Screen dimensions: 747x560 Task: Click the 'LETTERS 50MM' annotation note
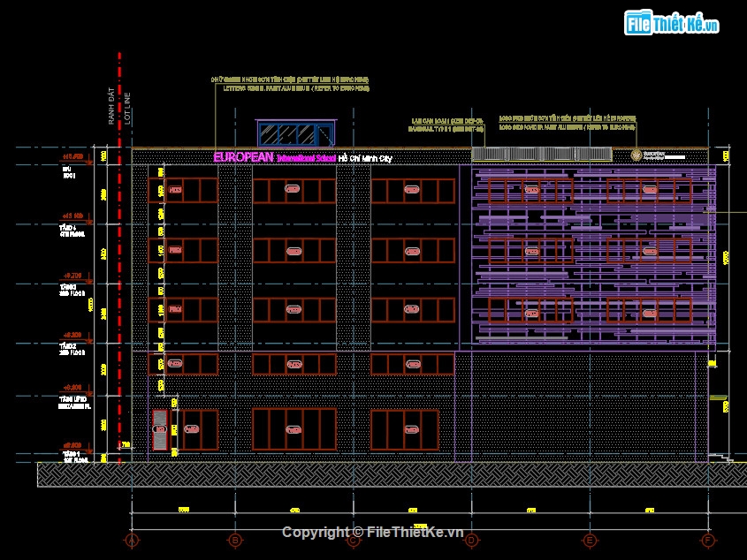click(x=296, y=88)
